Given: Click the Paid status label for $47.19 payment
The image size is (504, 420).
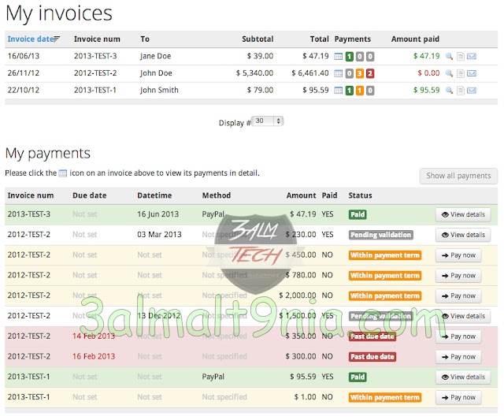Looking at the screenshot, I should pyautogui.click(x=358, y=214).
